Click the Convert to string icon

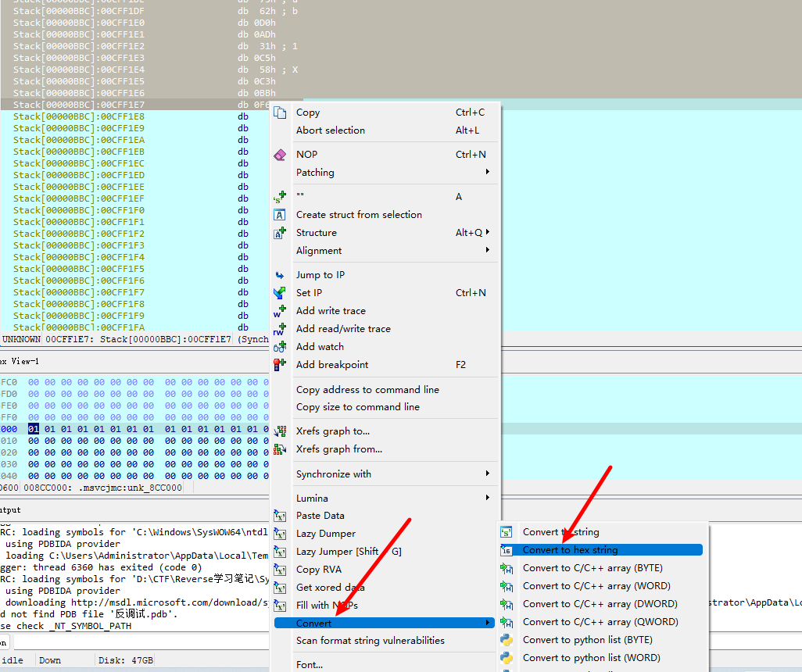point(507,532)
